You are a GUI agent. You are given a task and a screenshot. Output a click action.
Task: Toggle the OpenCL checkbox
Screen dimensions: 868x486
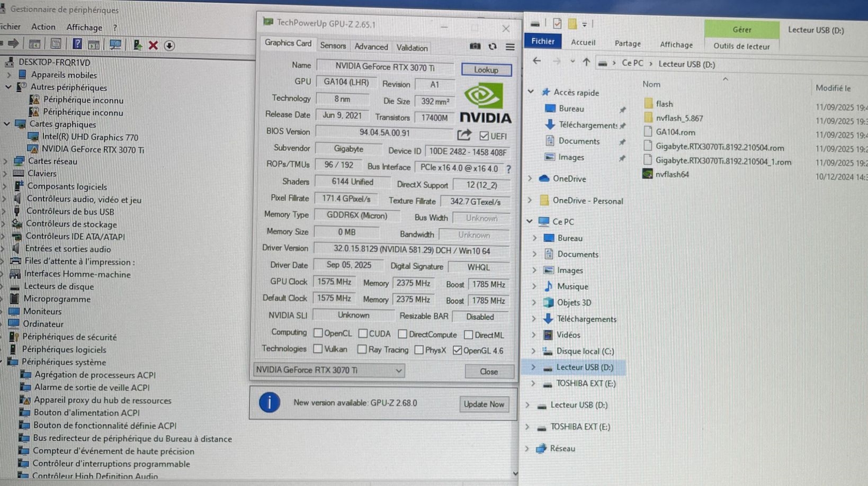[x=318, y=333]
